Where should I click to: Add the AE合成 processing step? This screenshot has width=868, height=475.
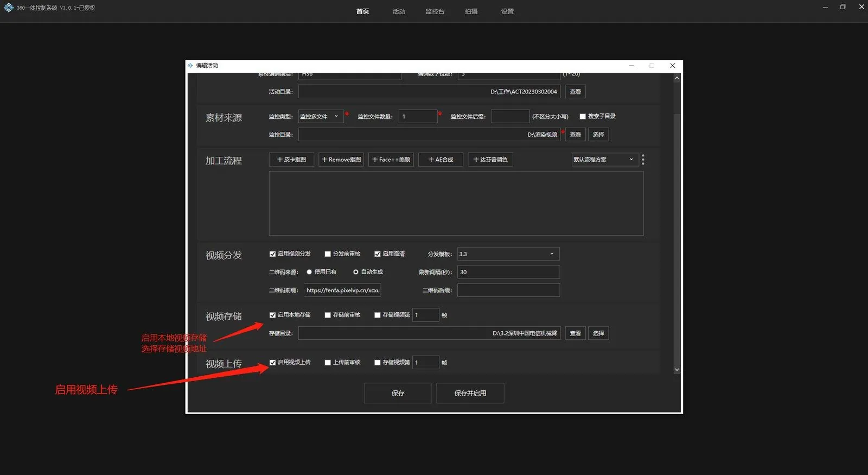[441, 160]
